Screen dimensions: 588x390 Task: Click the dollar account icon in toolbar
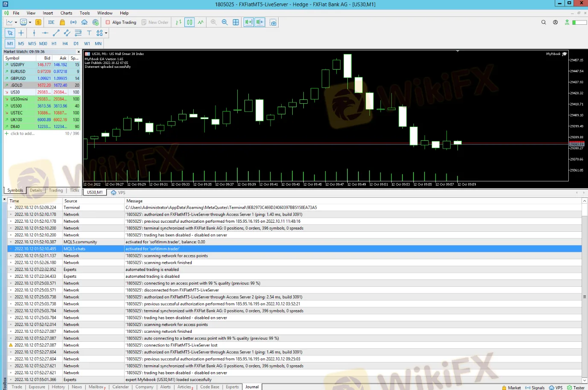38,22
